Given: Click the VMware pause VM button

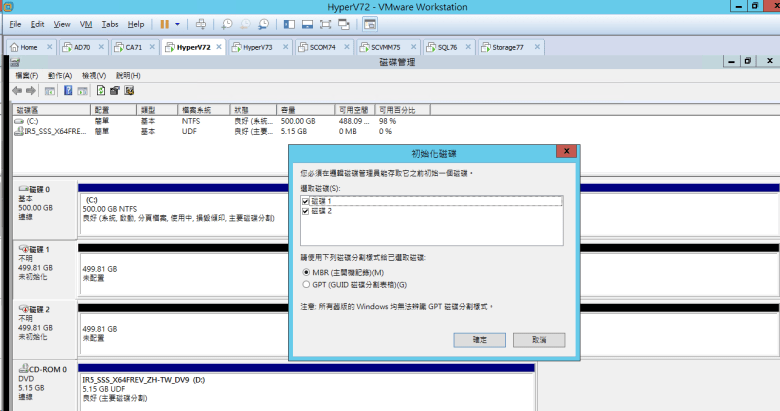Looking at the screenshot, I should [x=163, y=23].
